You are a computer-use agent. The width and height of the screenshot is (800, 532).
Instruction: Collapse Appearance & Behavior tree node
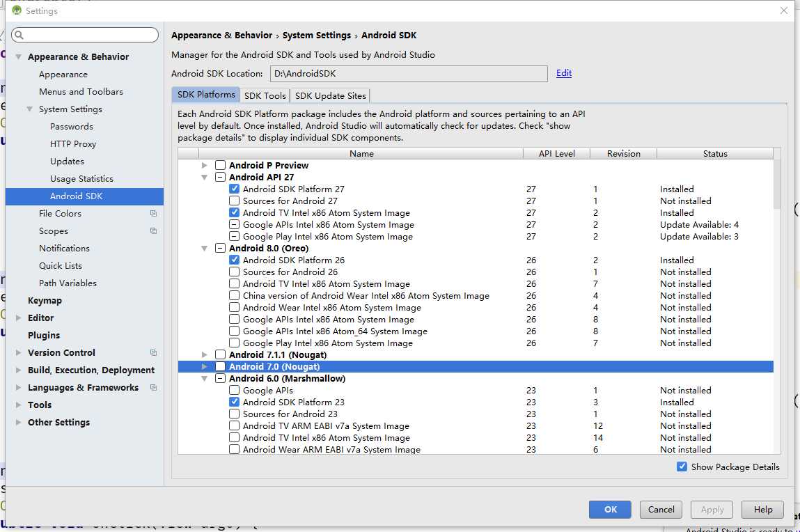(18, 56)
